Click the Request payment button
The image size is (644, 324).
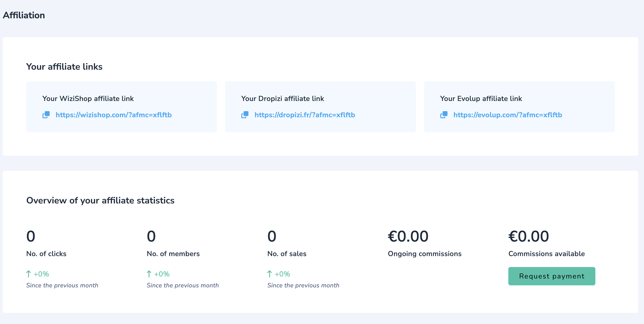[552, 276]
